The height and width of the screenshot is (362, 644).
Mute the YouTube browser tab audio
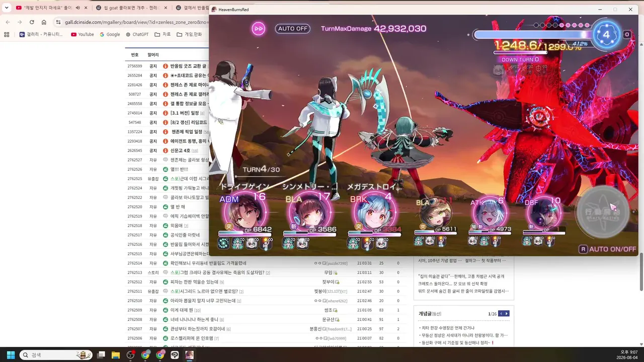(x=78, y=8)
